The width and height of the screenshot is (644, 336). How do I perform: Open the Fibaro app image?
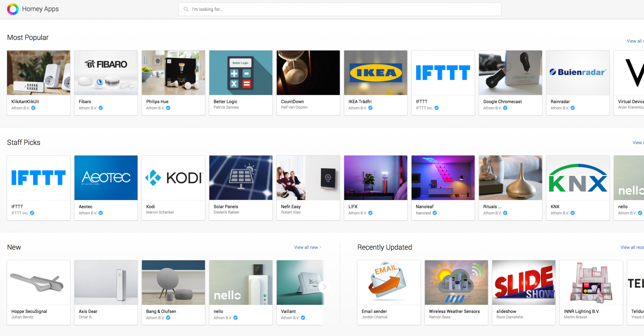click(106, 73)
